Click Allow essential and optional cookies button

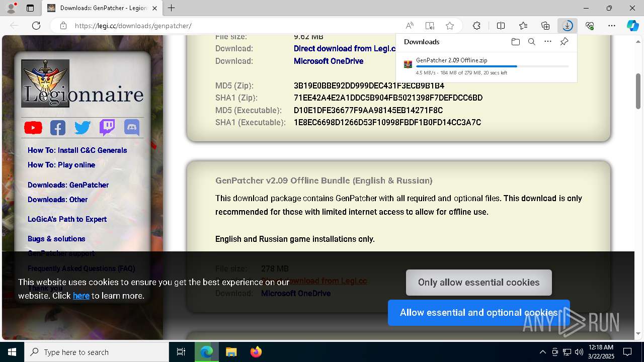[x=479, y=313]
